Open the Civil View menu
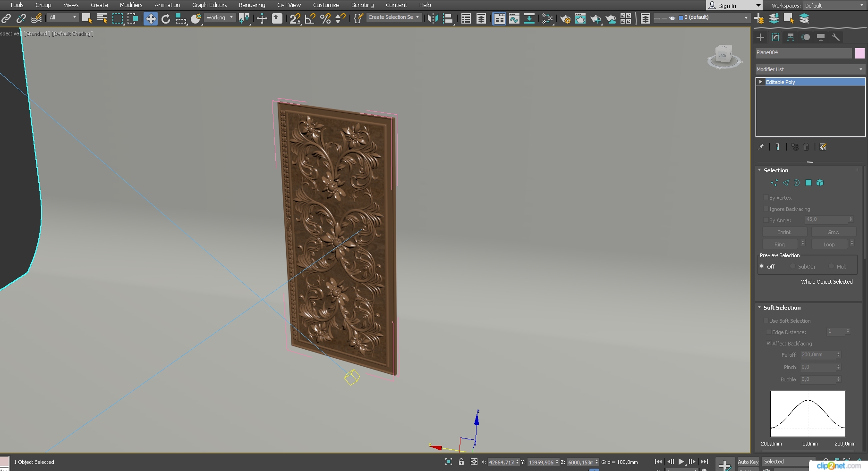Viewport: 868px width, 471px height. coord(289,5)
